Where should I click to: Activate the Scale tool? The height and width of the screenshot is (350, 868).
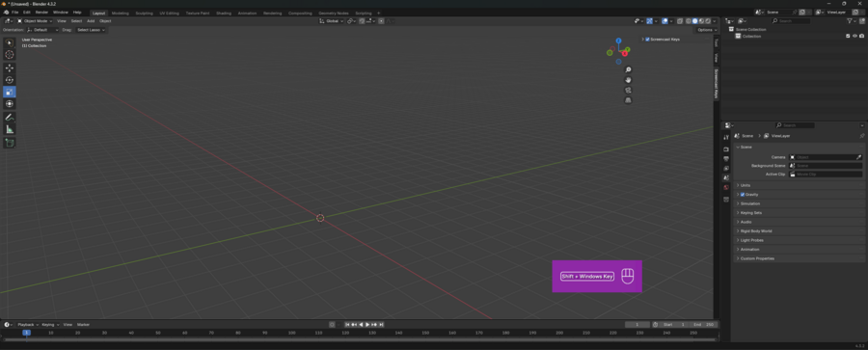[x=10, y=92]
